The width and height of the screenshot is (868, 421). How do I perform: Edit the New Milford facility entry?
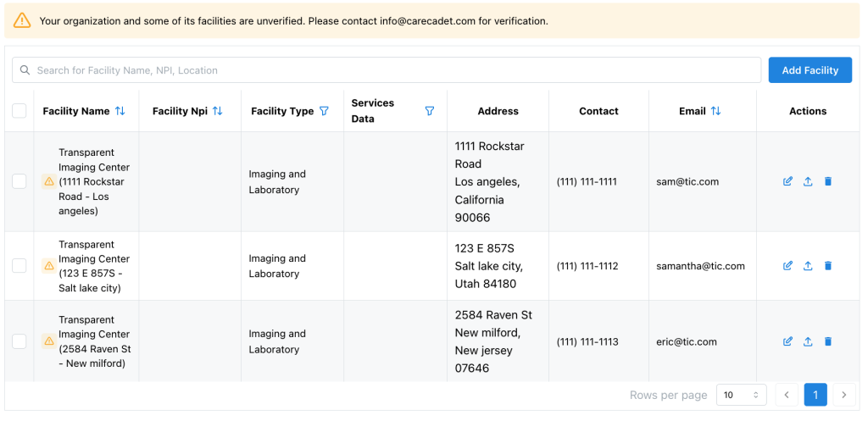click(x=787, y=341)
